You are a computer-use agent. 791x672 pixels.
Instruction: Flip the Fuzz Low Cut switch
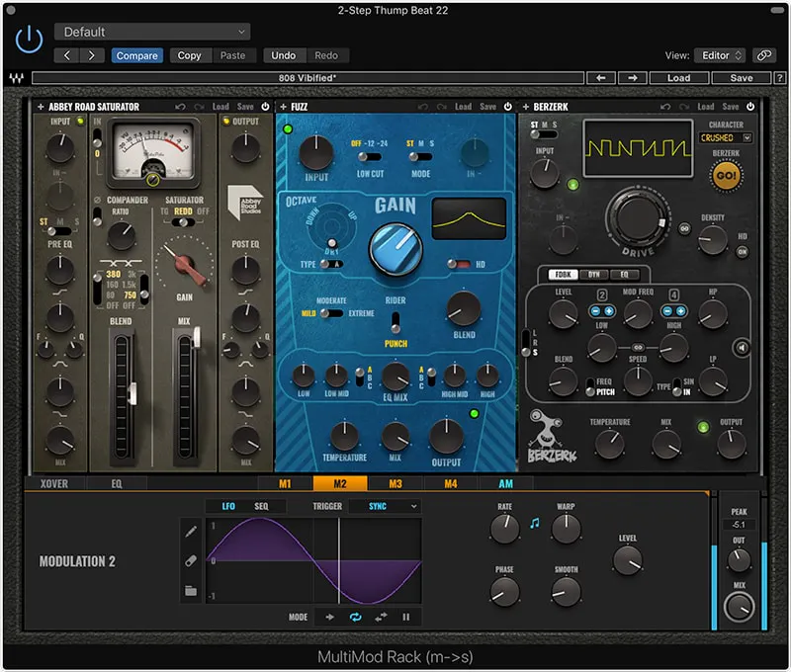coord(370,157)
